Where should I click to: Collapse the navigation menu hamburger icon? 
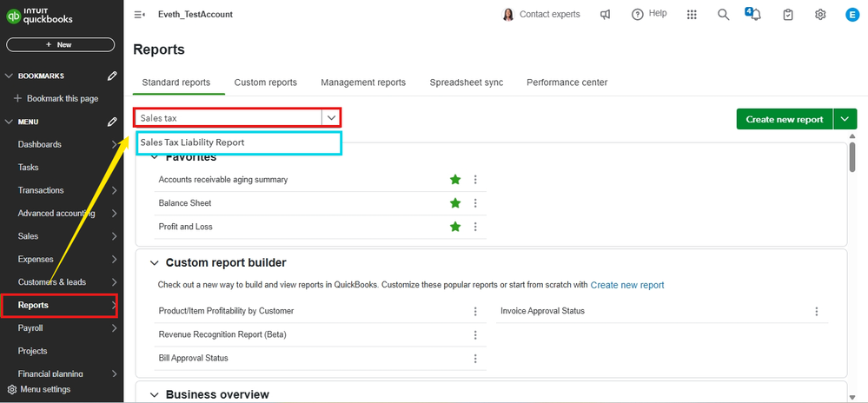(140, 15)
